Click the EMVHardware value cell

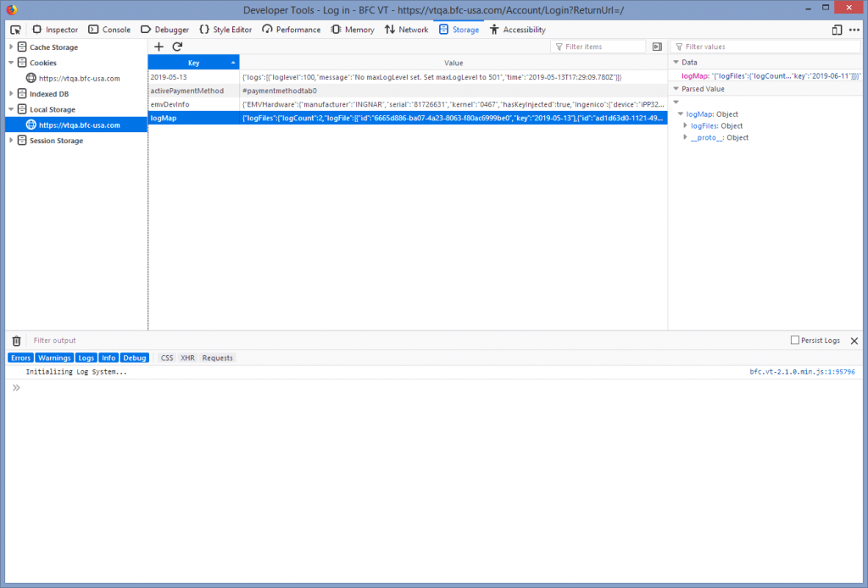click(x=453, y=104)
